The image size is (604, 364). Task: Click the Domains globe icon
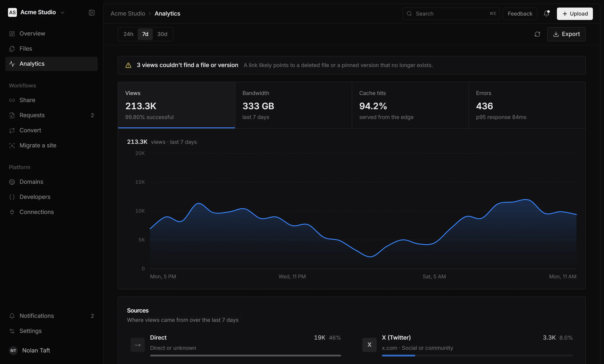(12, 182)
